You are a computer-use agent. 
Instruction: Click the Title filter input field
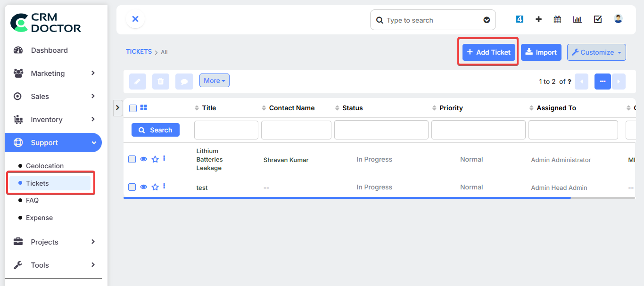(226, 130)
